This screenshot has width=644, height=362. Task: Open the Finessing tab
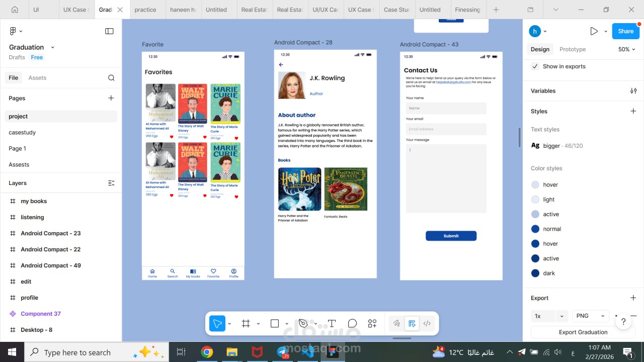(x=468, y=10)
